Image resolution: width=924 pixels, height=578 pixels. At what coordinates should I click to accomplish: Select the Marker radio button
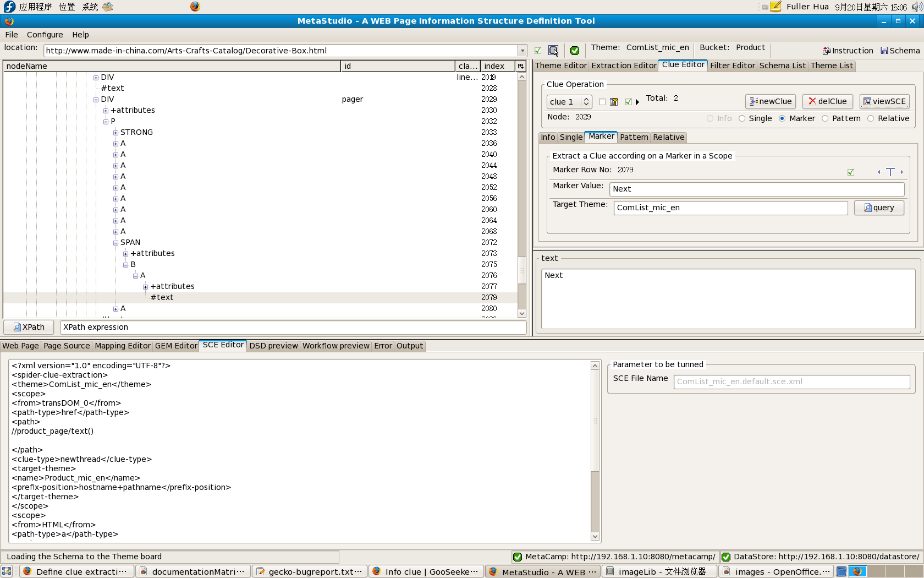click(x=782, y=118)
